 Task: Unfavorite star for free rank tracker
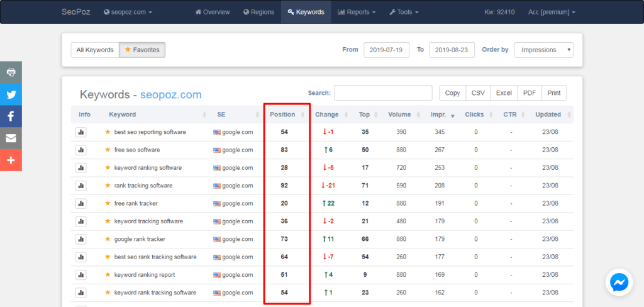pyautogui.click(x=108, y=203)
